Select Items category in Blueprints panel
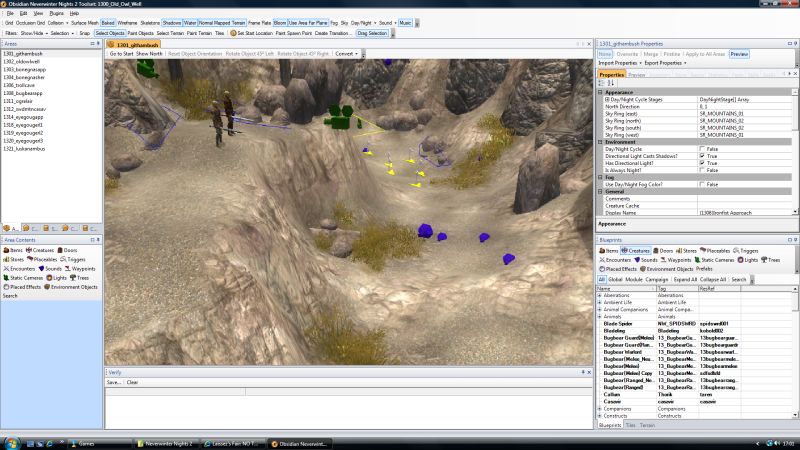800x450 pixels. (x=609, y=251)
